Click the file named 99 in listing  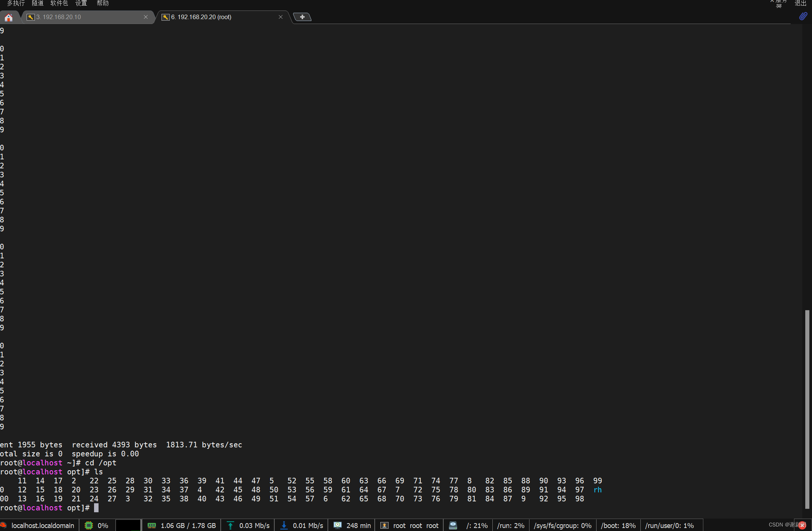[598, 481]
